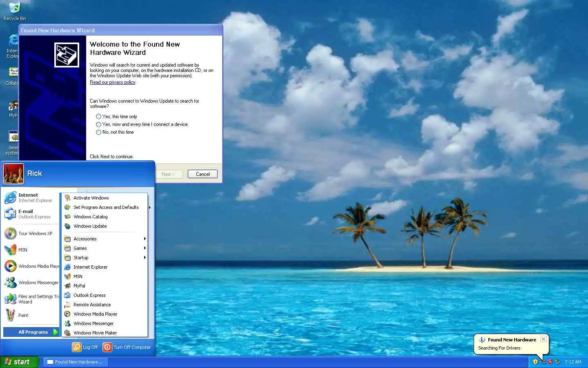The image size is (588, 368).
Task: Click the Tour Windows XP icon
Action: coord(10,233)
